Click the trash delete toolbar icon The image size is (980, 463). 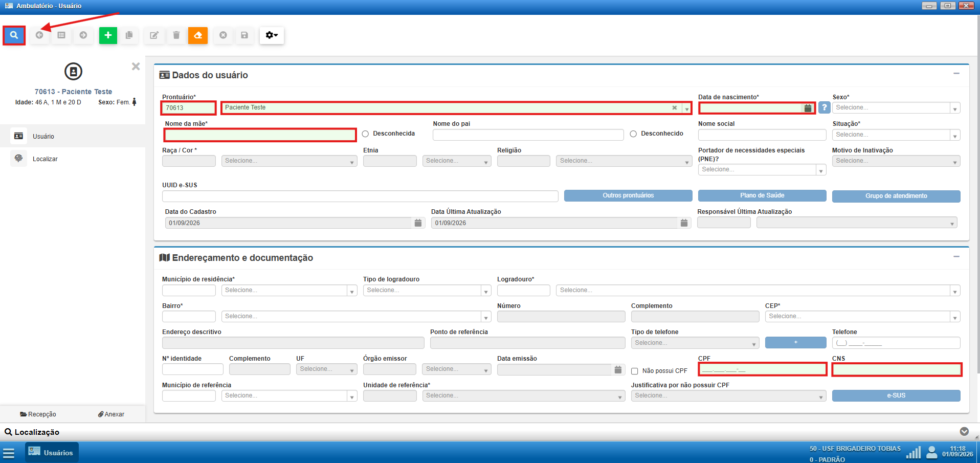pos(176,35)
